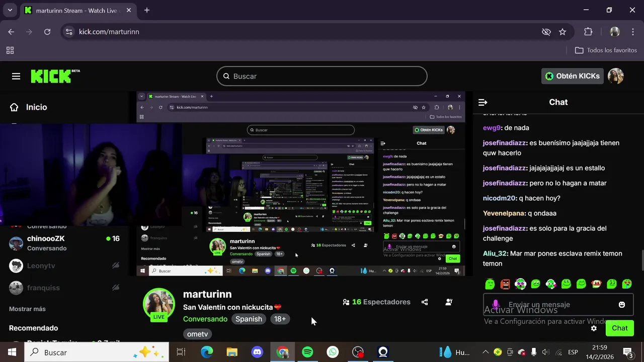Click the large Spanish tag under the stream title
The image size is (644, 362).
pos(249,319)
